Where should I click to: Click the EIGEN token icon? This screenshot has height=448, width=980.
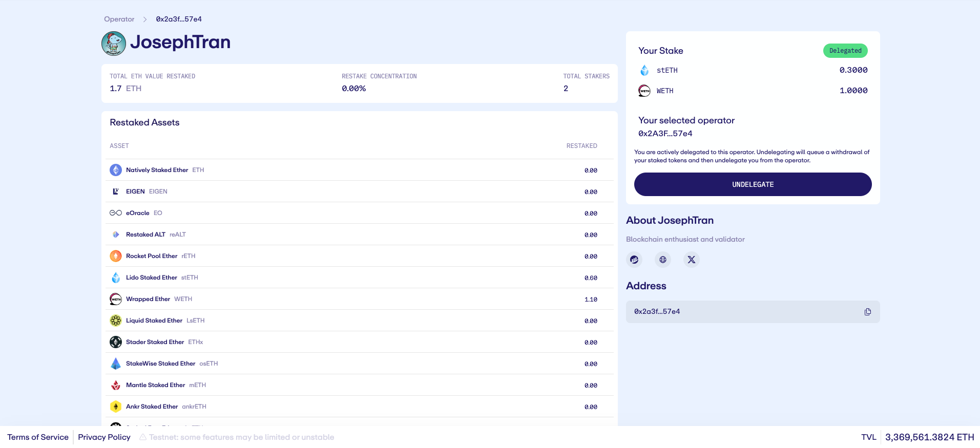pyautogui.click(x=116, y=191)
